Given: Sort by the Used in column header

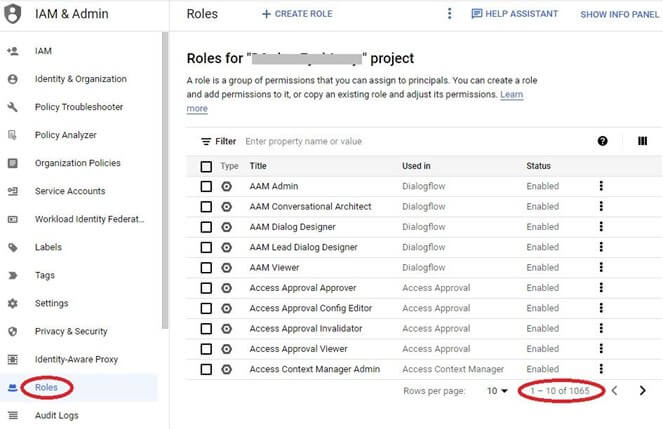Looking at the screenshot, I should pos(416,166).
